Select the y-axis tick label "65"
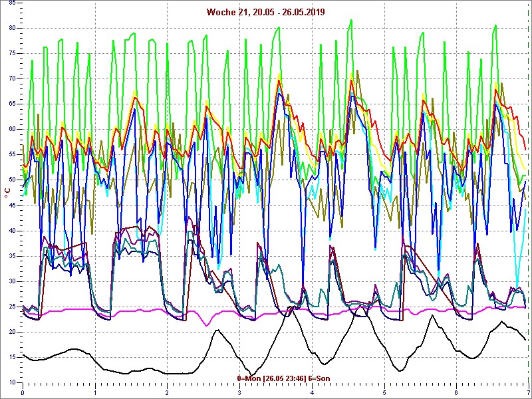Screen dimensions: 532x399 tap(12, 104)
